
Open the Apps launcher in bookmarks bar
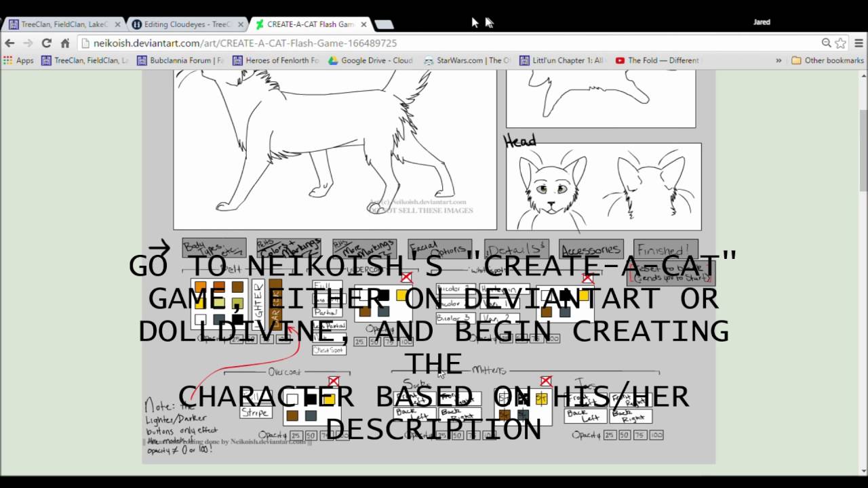click(18, 60)
